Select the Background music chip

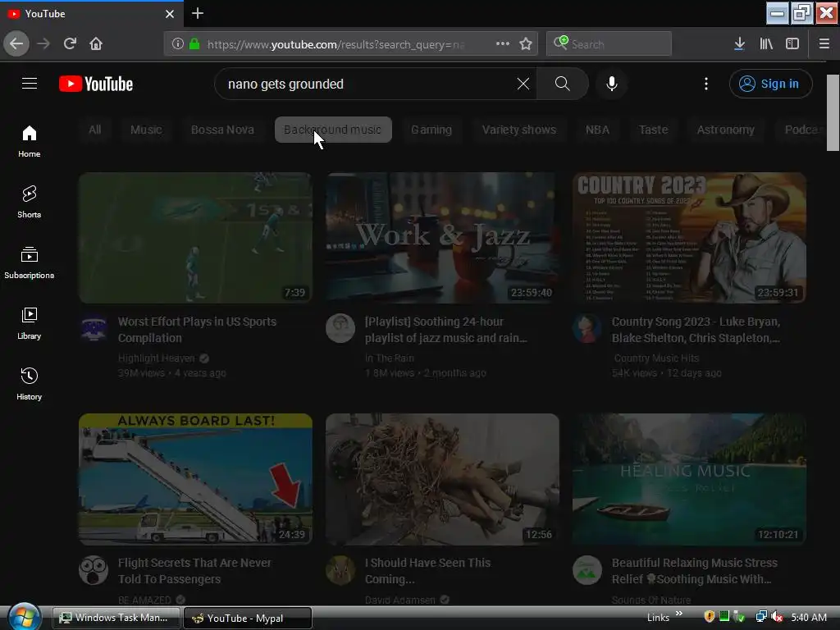333,130
